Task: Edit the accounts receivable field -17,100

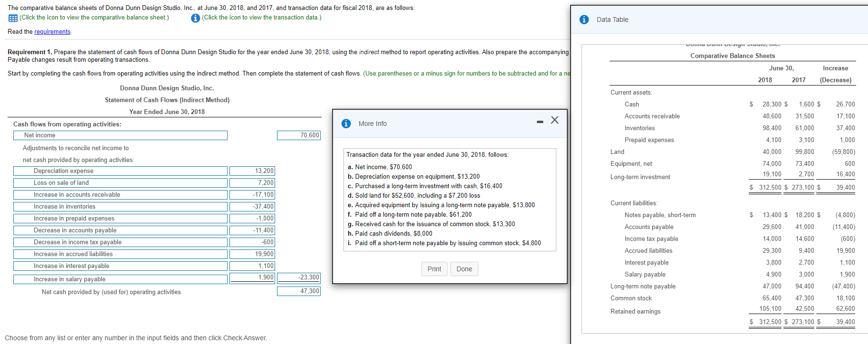Action: click(252, 195)
